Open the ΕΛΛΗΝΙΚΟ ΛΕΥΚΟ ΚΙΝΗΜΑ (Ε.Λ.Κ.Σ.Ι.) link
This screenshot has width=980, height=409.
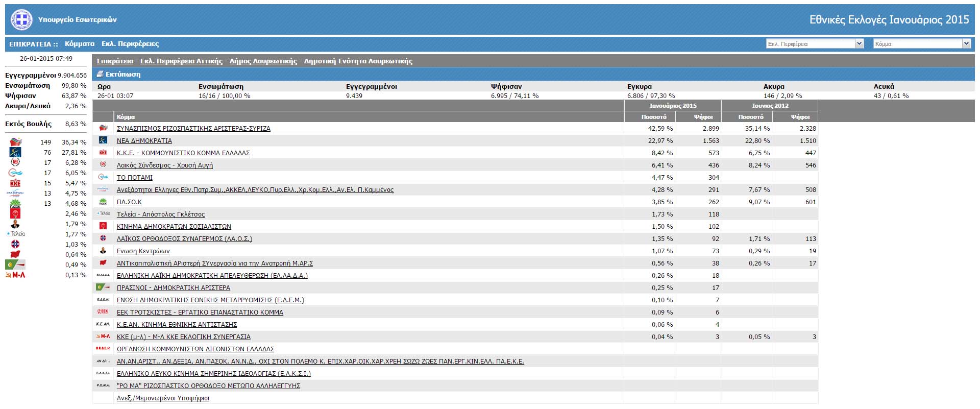pyautogui.click(x=214, y=374)
